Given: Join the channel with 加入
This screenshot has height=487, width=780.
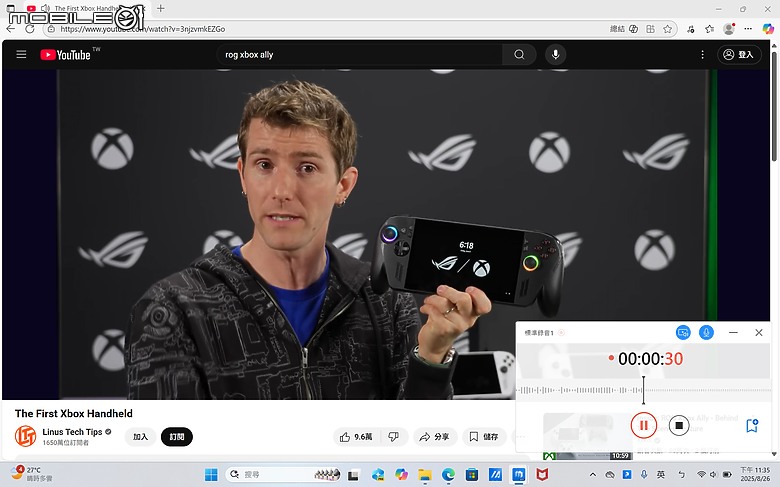Looking at the screenshot, I should pos(140,437).
